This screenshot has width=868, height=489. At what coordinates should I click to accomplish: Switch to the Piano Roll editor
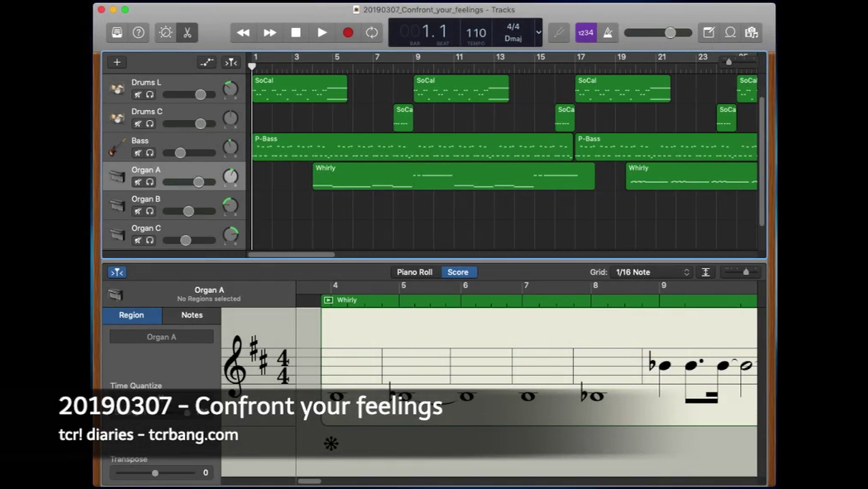pos(415,272)
